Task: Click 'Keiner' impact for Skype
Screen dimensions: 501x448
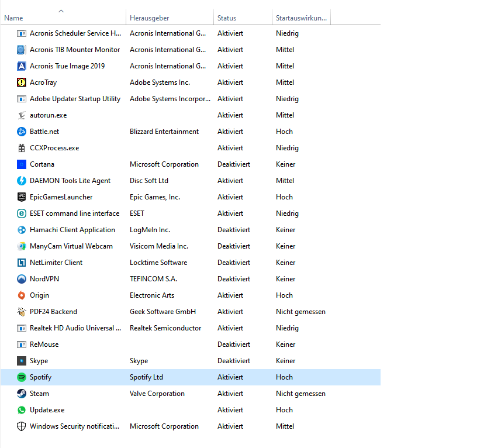Action: pyautogui.click(x=286, y=361)
